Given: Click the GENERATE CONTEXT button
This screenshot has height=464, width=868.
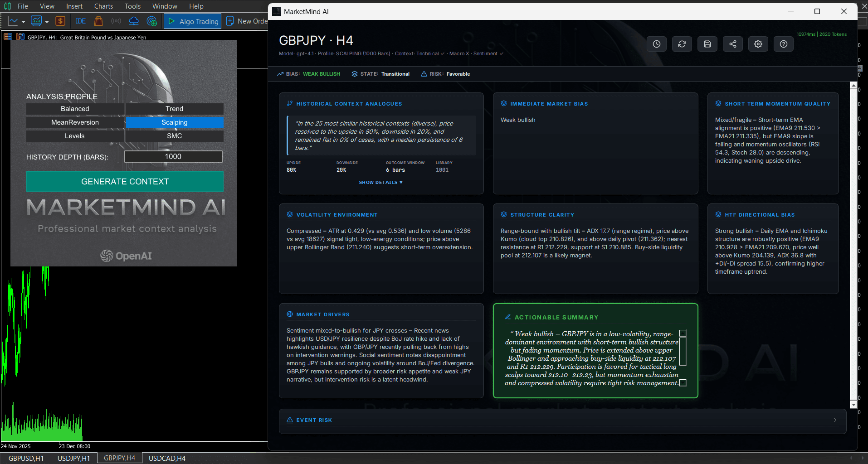Looking at the screenshot, I should point(125,181).
